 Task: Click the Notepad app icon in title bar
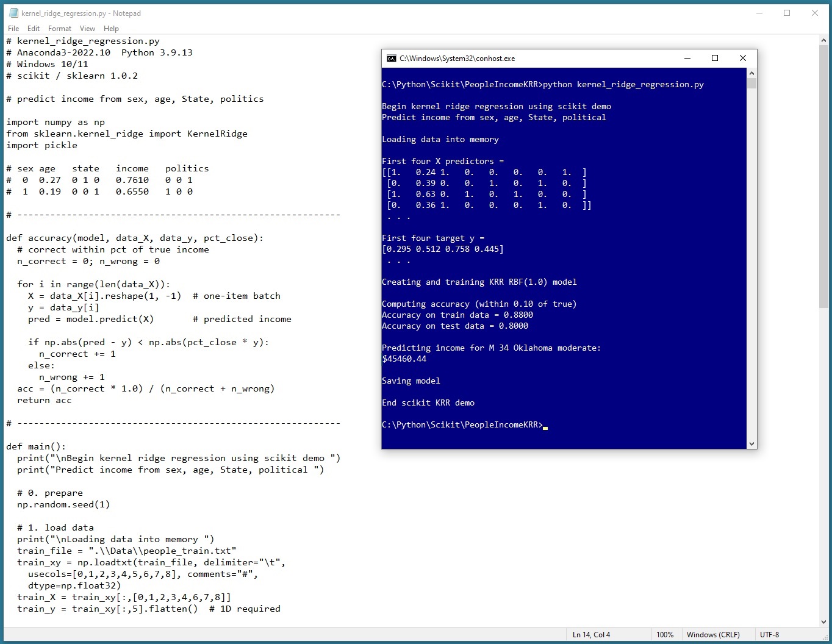click(13, 13)
